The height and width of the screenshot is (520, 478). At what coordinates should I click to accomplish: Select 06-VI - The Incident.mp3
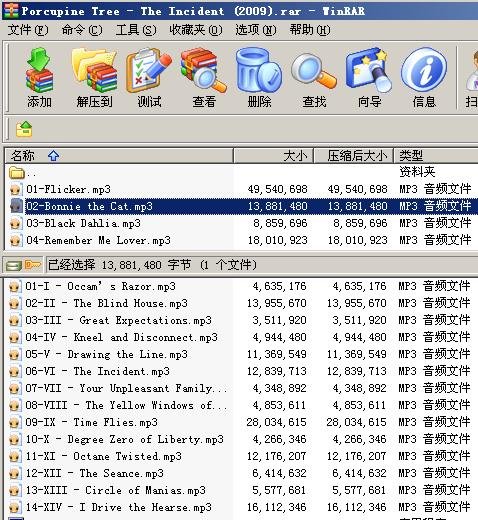(97, 372)
